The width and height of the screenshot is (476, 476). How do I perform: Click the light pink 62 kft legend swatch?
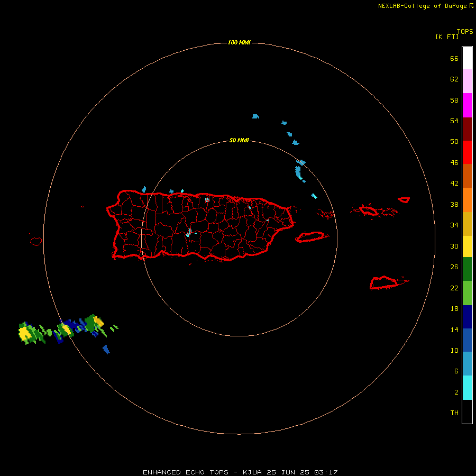coord(467,81)
